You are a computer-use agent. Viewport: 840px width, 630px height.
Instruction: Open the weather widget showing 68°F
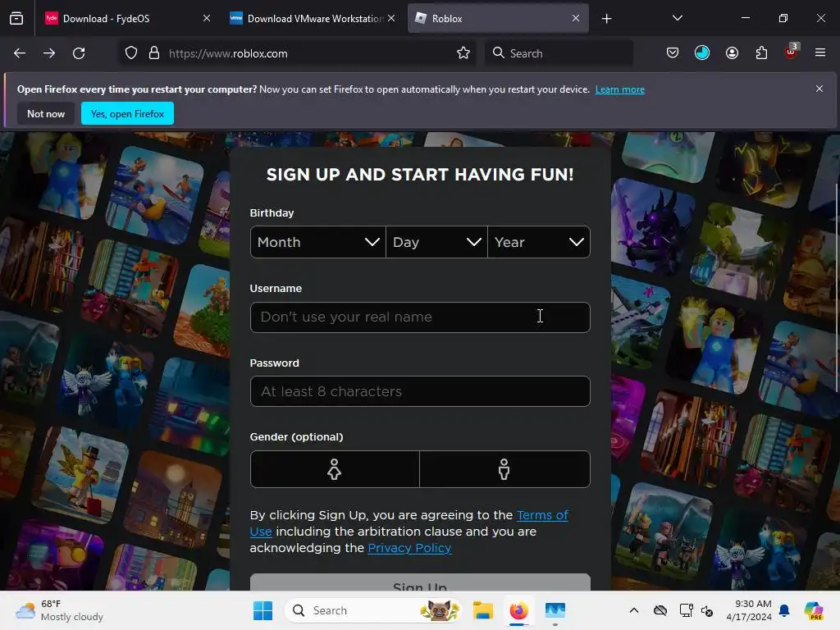tap(59, 610)
